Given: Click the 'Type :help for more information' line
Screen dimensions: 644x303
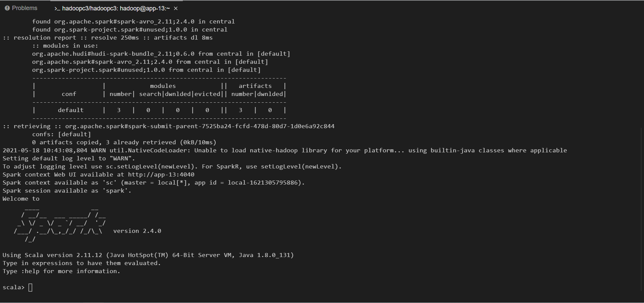Looking at the screenshot, I should coord(61,271).
